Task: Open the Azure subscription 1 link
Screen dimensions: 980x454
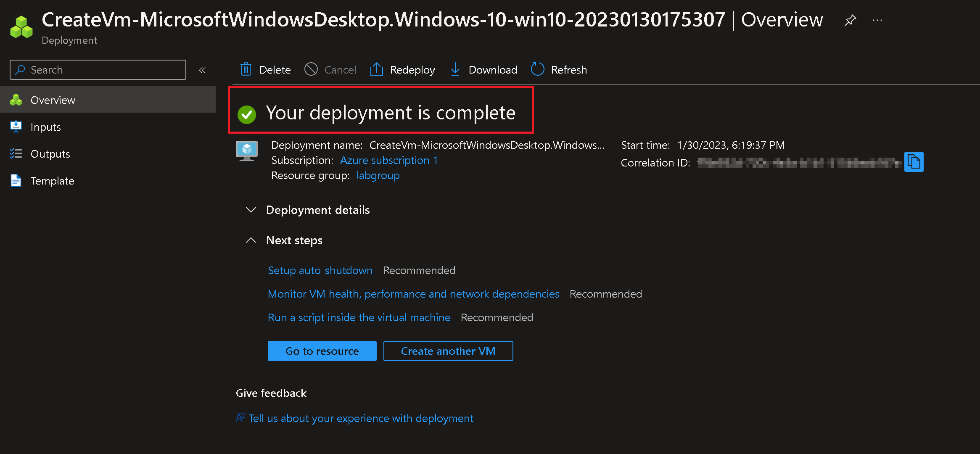Action: click(388, 160)
